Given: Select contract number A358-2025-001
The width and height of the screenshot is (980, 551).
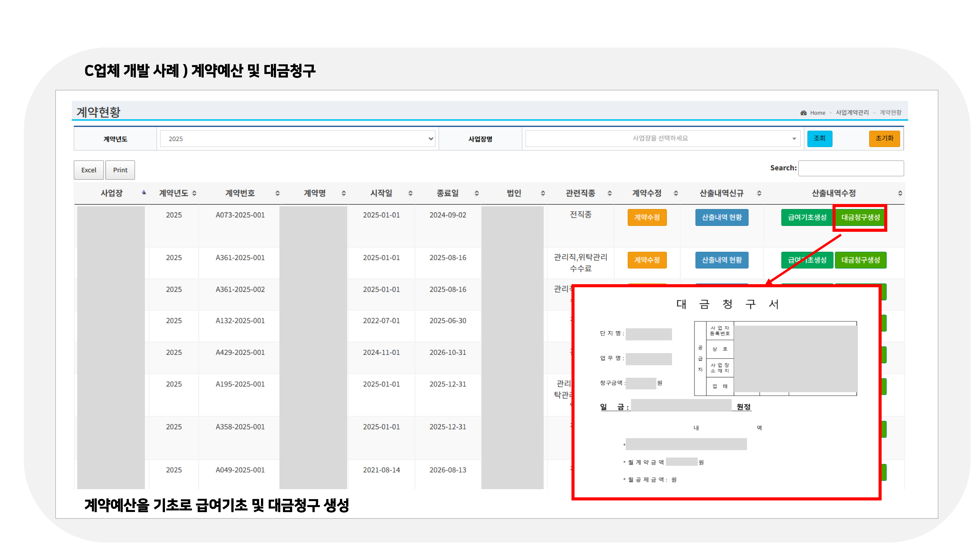Looking at the screenshot, I should coord(240,427).
